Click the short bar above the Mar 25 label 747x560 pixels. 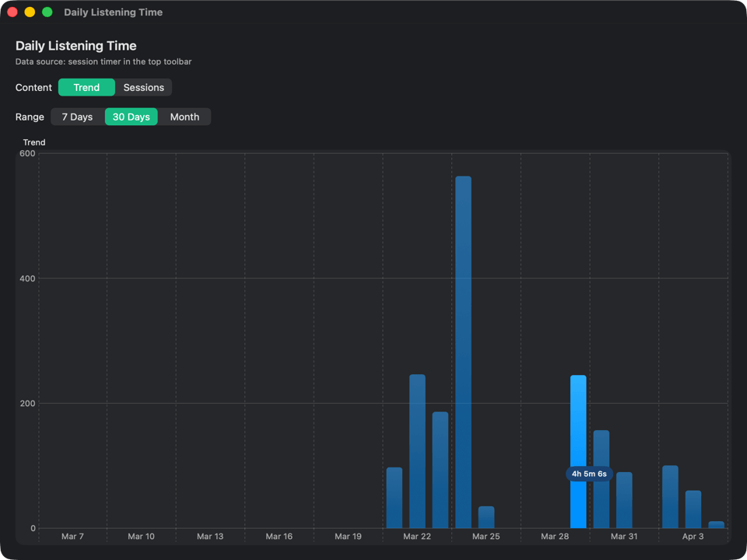(486, 517)
